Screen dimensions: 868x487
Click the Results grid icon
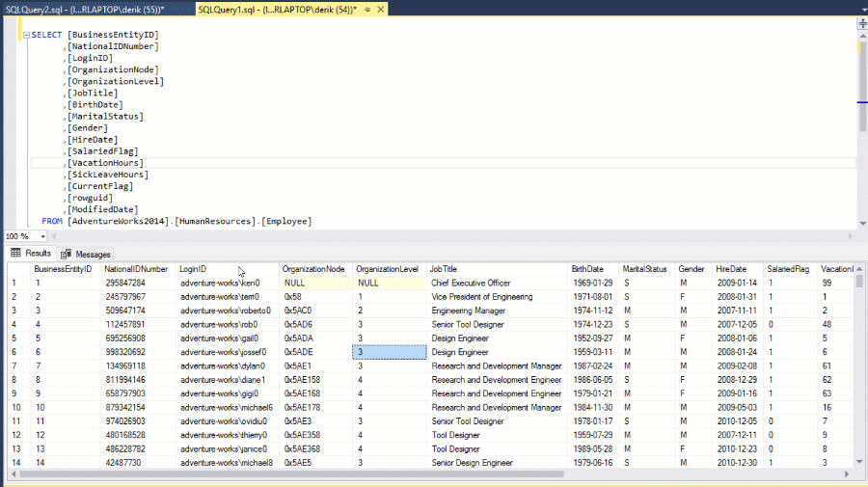16,254
